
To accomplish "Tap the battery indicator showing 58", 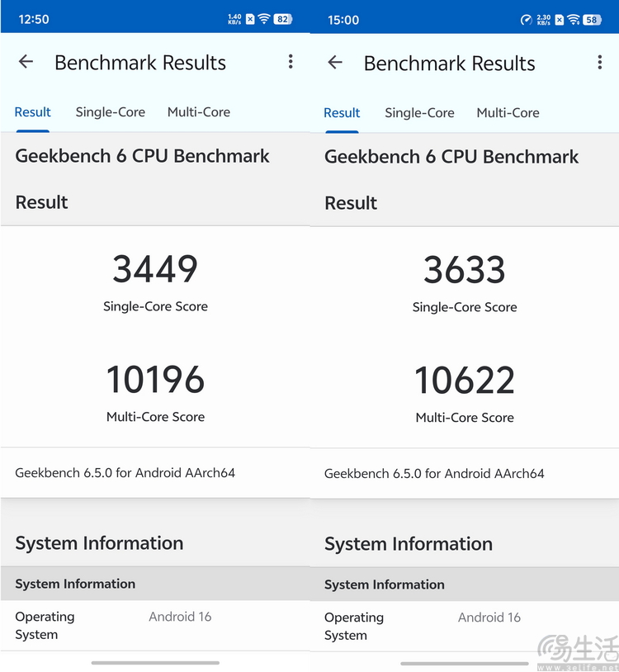I will [x=592, y=20].
